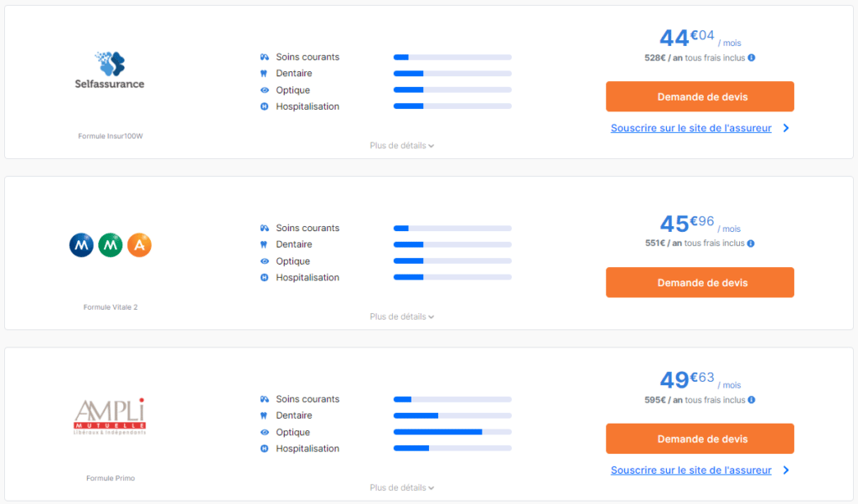Click the Hospitalisation icon in MMA card

click(x=264, y=277)
